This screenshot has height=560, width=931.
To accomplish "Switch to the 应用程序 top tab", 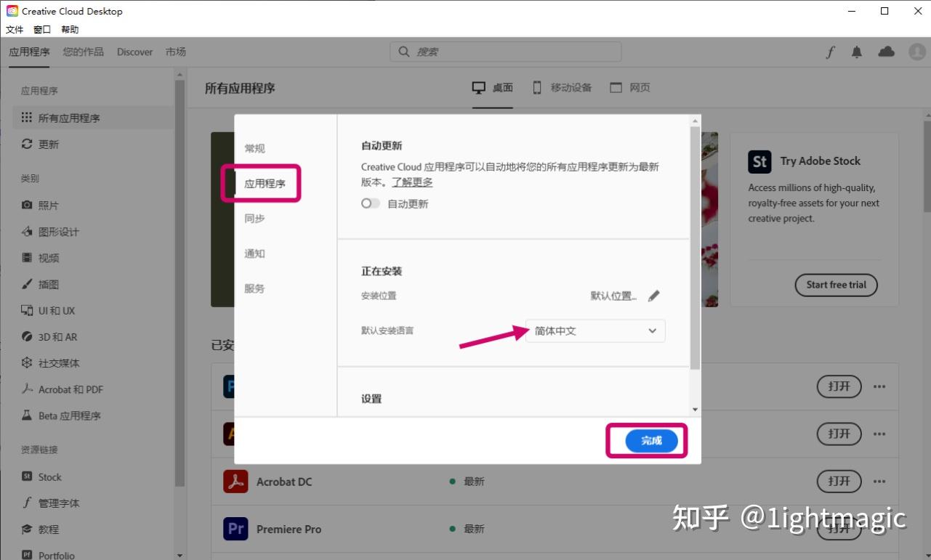I will pyautogui.click(x=30, y=52).
